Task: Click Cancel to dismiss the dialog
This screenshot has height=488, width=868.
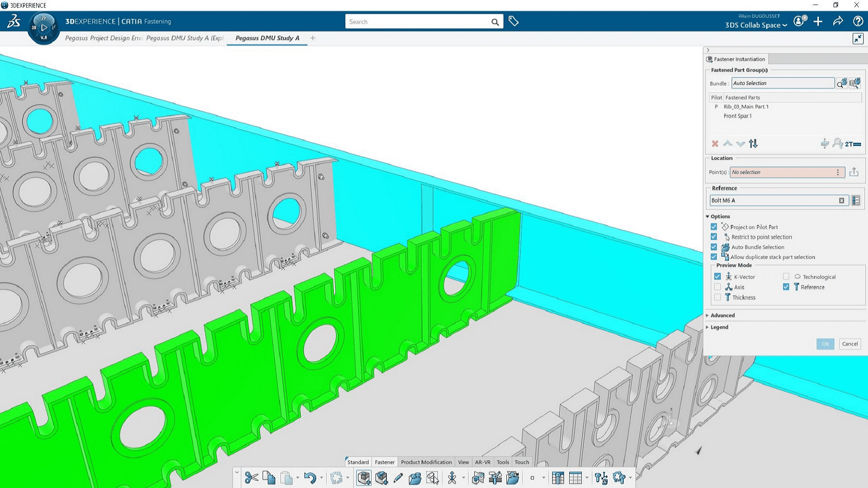Action: (x=848, y=344)
